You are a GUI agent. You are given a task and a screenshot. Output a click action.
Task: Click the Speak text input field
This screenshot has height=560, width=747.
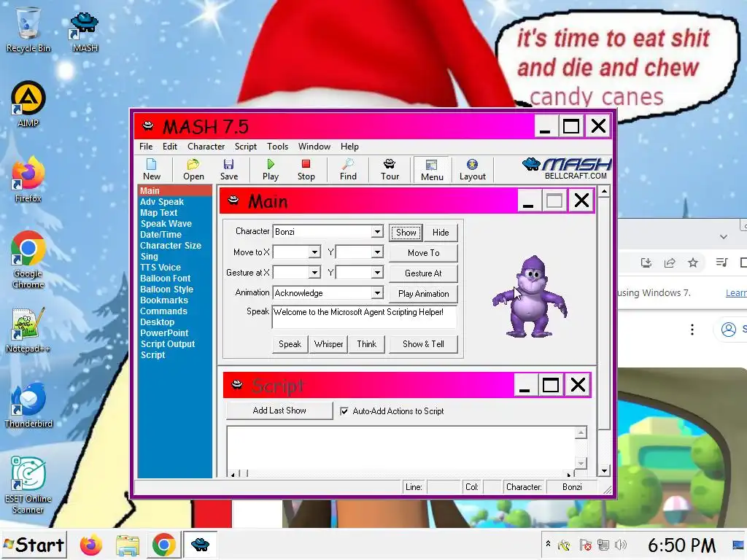pos(365,317)
